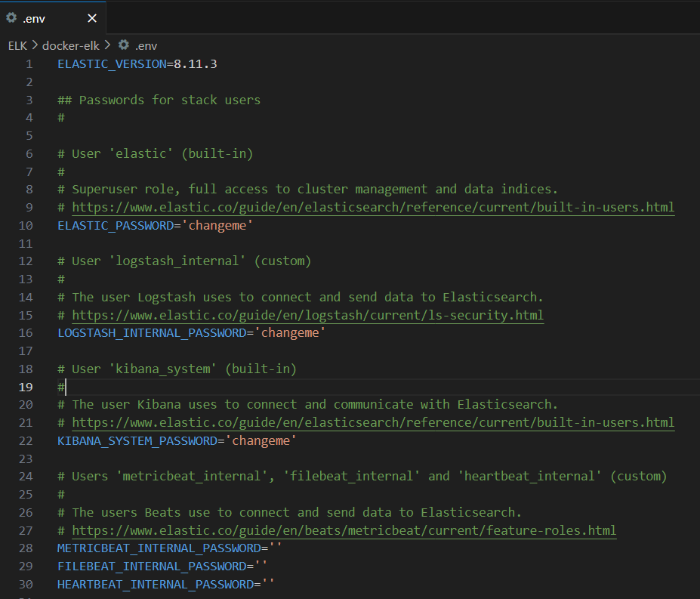This screenshot has height=599, width=700.
Task: Select the .env editor tab
Action: pyautogui.click(x=53, y=18)
